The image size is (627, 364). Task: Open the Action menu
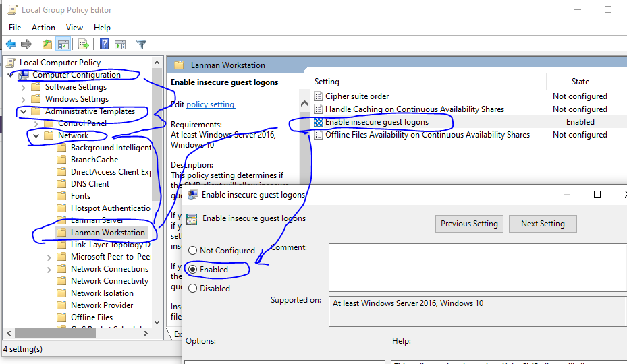point(43,28)
